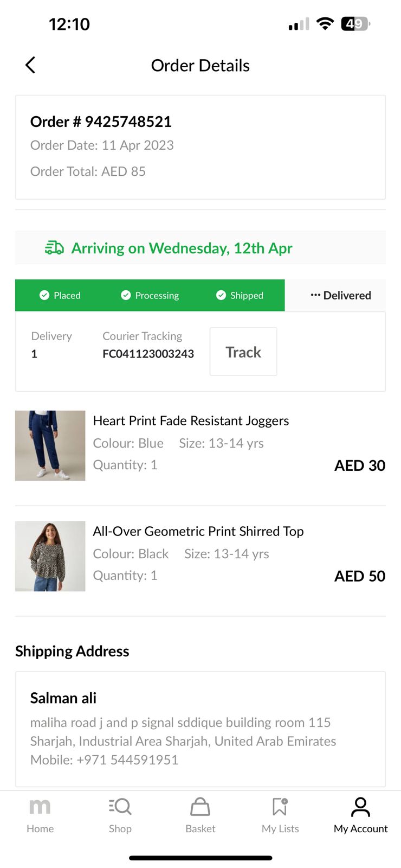The height and width of the screenshot is (868, 401).
Task: Open My Lists bookmark icon
Action: pyautogui.click(x=280, y=807)
